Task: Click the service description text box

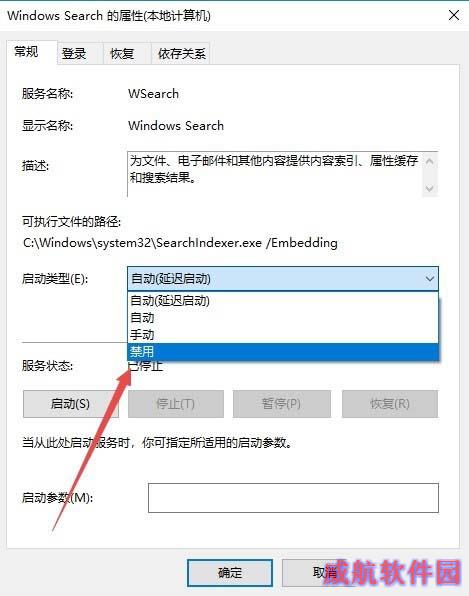Action: pyautogui.click(x=275, y=174)
